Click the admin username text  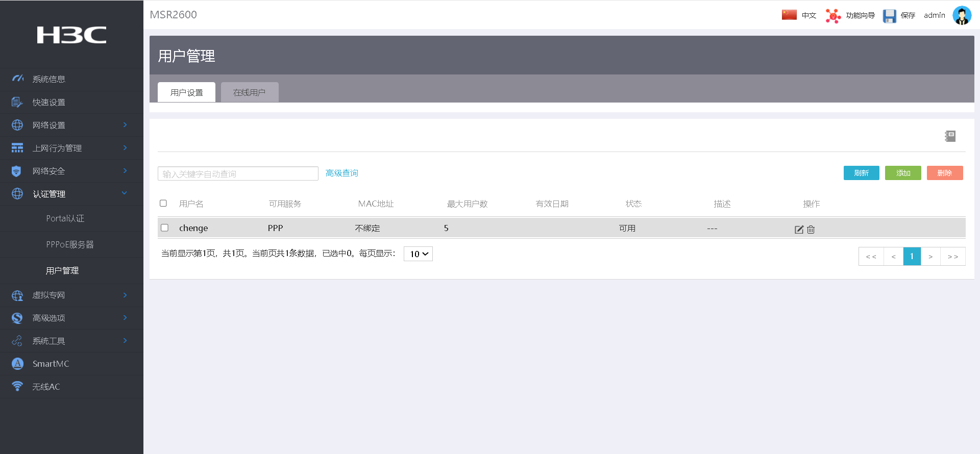click(935, 15)
